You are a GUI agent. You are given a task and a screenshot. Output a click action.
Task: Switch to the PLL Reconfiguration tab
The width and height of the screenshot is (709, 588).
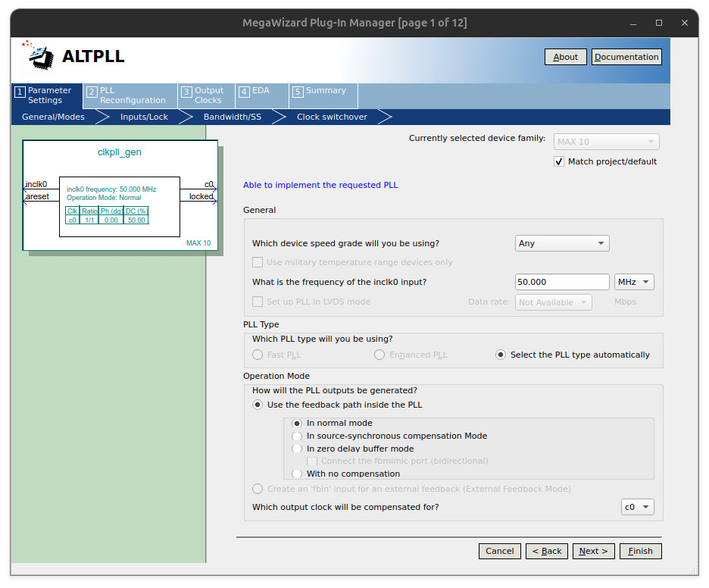pos(130,95)
